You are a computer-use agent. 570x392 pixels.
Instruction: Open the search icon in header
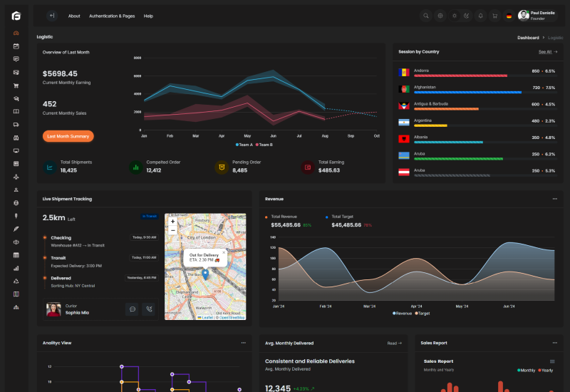[426, 16]
